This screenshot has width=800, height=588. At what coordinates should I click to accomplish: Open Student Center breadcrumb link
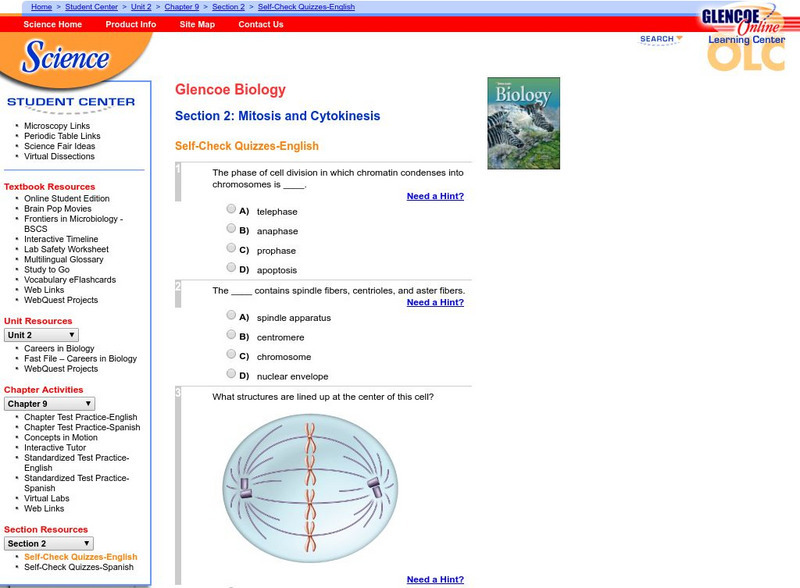pos(91,7)
